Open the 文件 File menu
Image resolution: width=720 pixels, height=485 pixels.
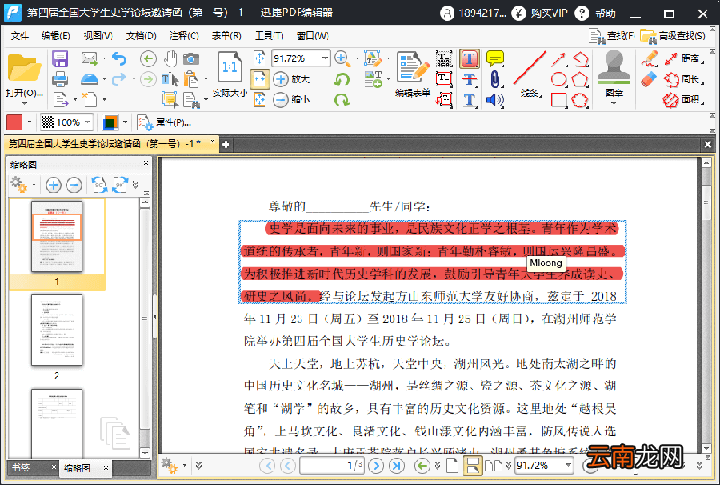click(19, 35)
